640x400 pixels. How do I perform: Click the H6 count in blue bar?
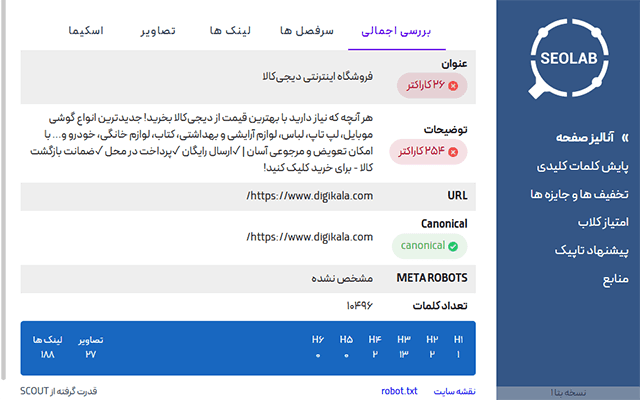[x=318, y=356]
